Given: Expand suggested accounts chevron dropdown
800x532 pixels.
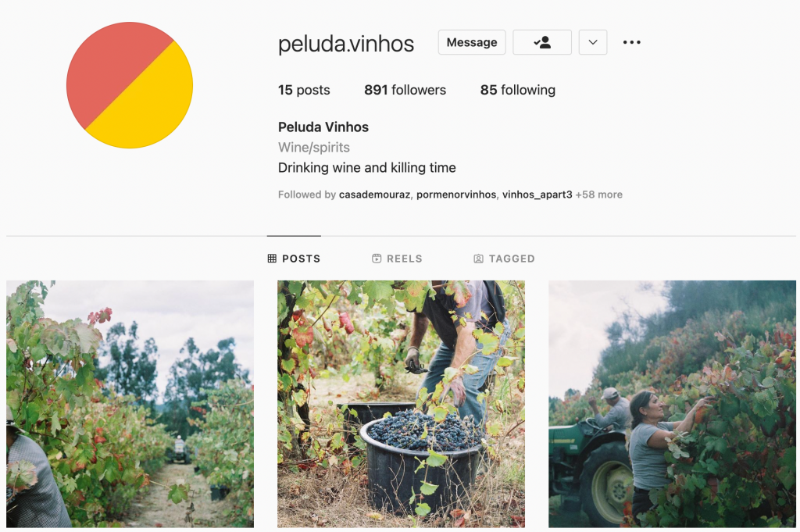Looking at the screenshot, I should click(x=593, y=42).
